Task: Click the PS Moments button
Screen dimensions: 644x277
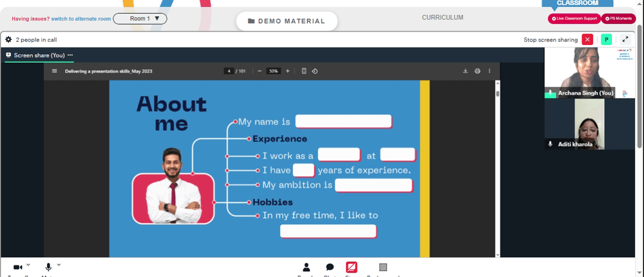Action: coord(618,19)
